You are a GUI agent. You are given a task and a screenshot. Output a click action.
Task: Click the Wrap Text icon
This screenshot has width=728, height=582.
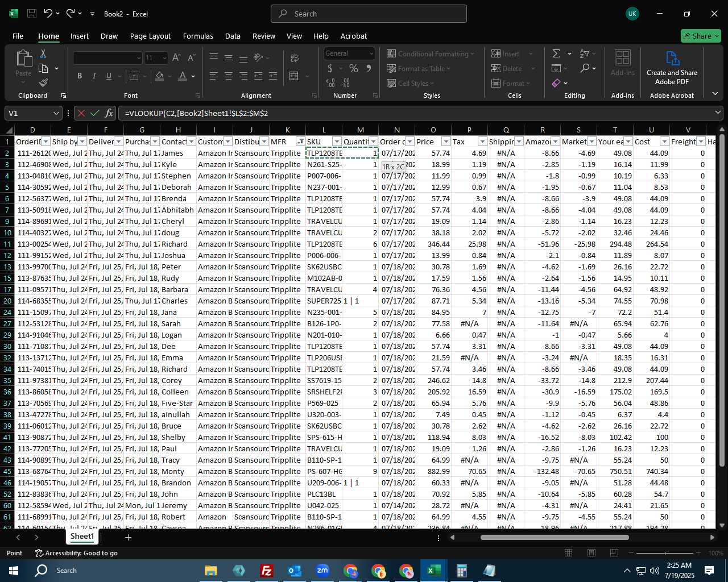tap(295, 58)
